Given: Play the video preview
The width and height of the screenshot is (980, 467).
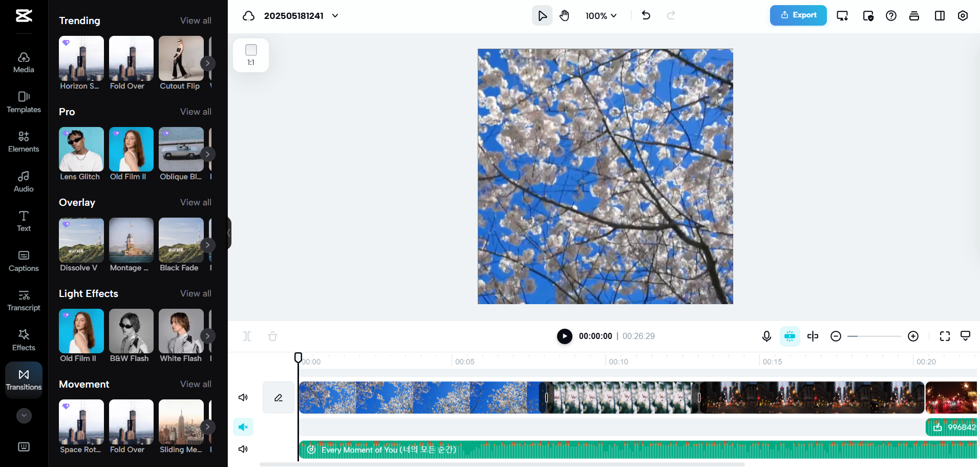Looking at the screenshot, I should pyautogui.click(x=564, y=336).
